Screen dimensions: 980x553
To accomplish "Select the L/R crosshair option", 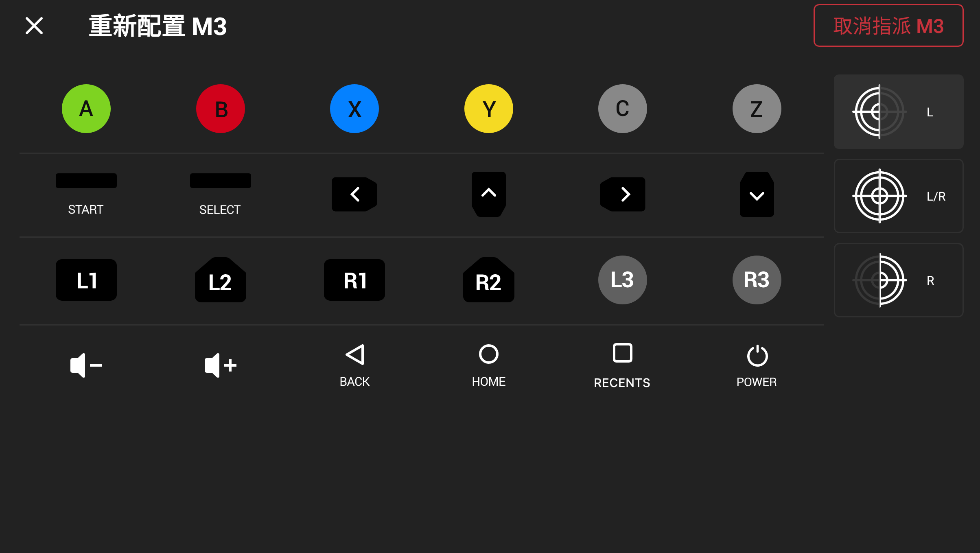I will coord(899,196).
